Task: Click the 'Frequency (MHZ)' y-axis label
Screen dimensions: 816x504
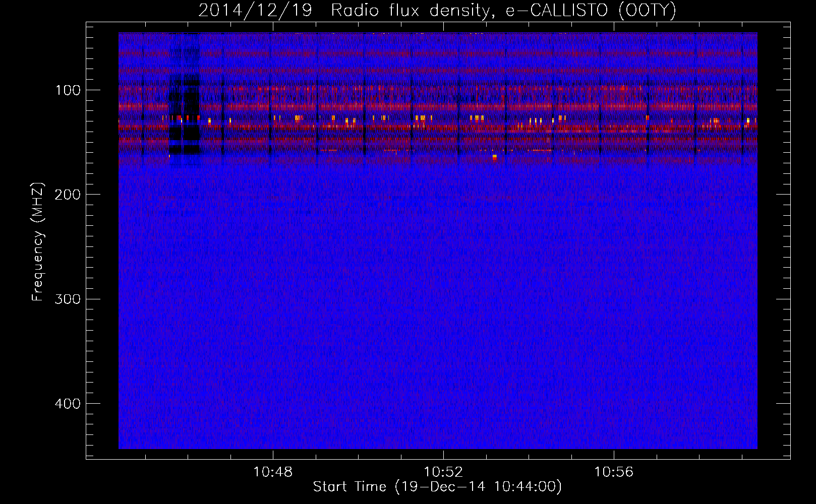Action: [38, 242]
